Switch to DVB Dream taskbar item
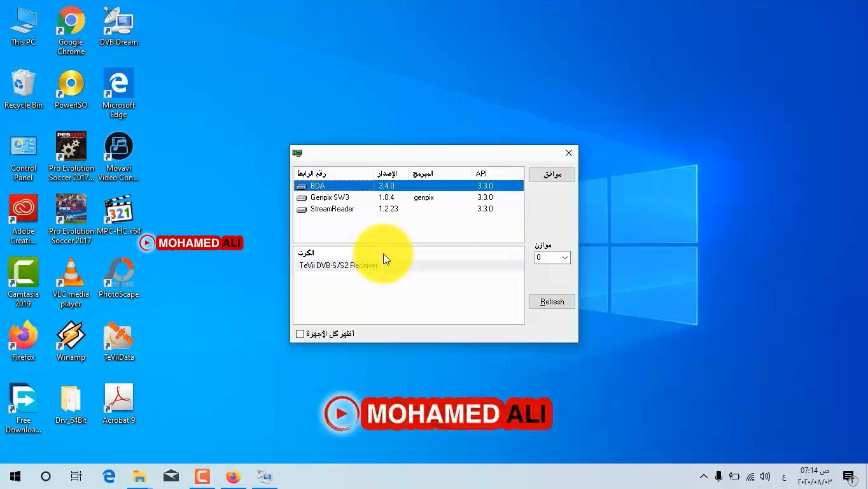This screenshot has width=868, height=489. [264, 476]
